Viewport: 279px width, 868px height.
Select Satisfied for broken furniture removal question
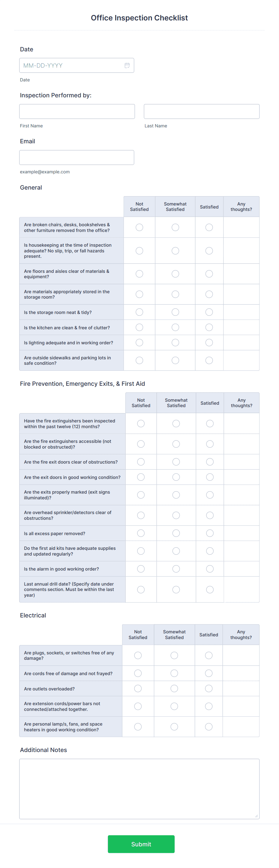pos(209,227)
